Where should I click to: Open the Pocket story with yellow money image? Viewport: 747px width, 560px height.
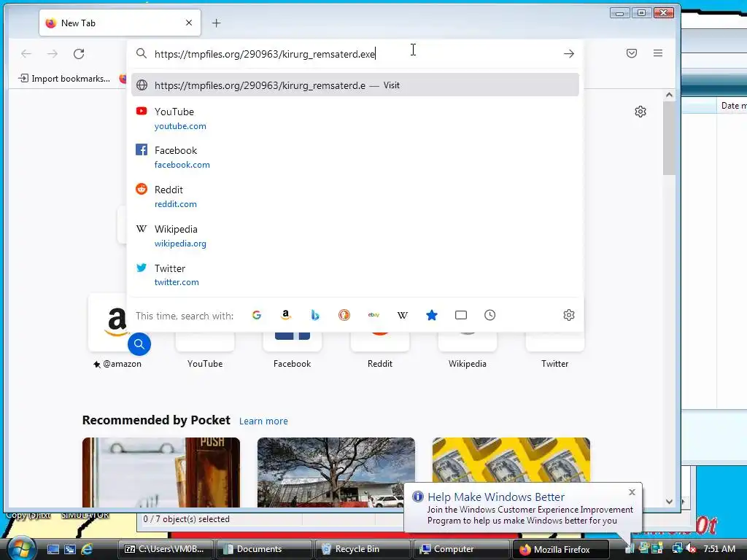point(511,460)
